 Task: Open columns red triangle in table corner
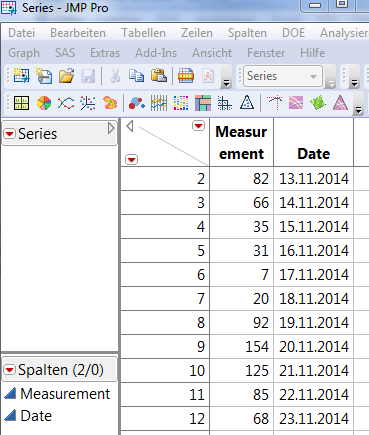[199, 126]
